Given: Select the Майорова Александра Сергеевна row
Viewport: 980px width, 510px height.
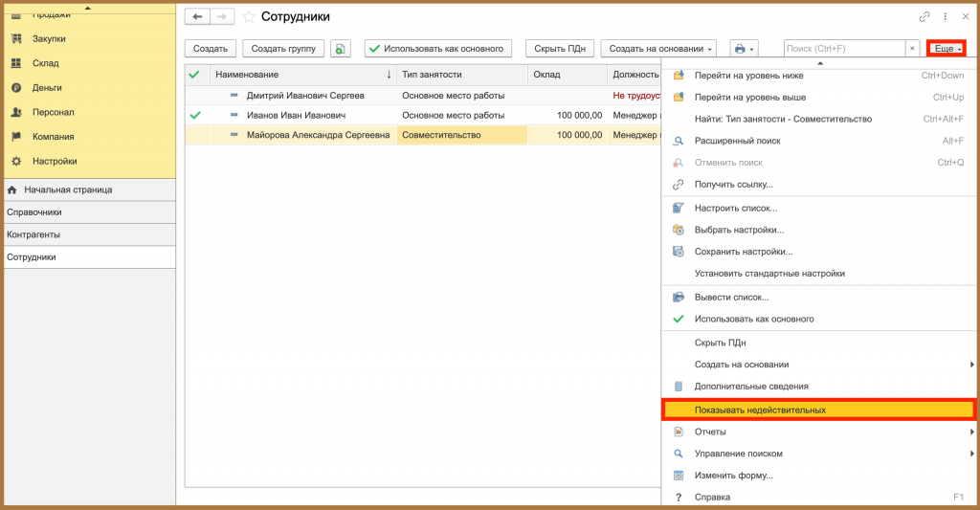Looking at the screenshot, I should point(423,135).
